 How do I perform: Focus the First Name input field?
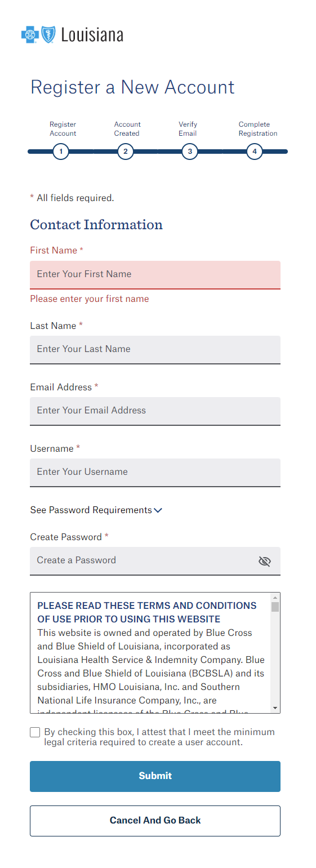(155, 275)
